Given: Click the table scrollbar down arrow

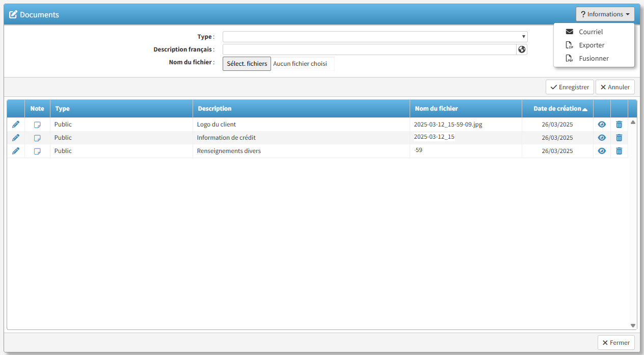Looking at the screenshot, I should [x=633, y=325].
